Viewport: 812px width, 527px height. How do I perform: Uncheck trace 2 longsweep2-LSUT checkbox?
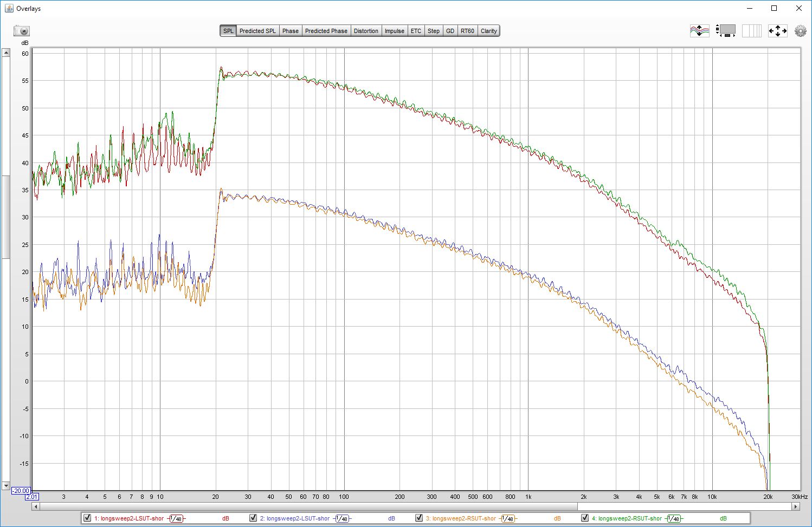point(253,518)
